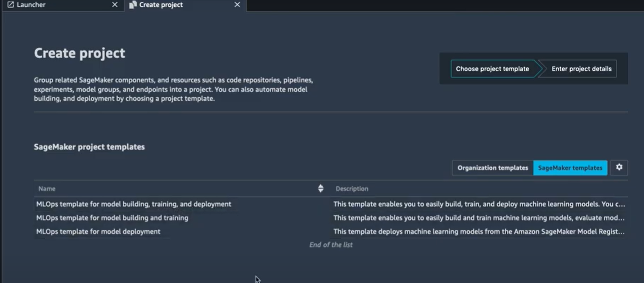This screenshot has height=283, width=644.
Task: Click description mentioning "build and train machine learning"
Action: pos(479,218)
